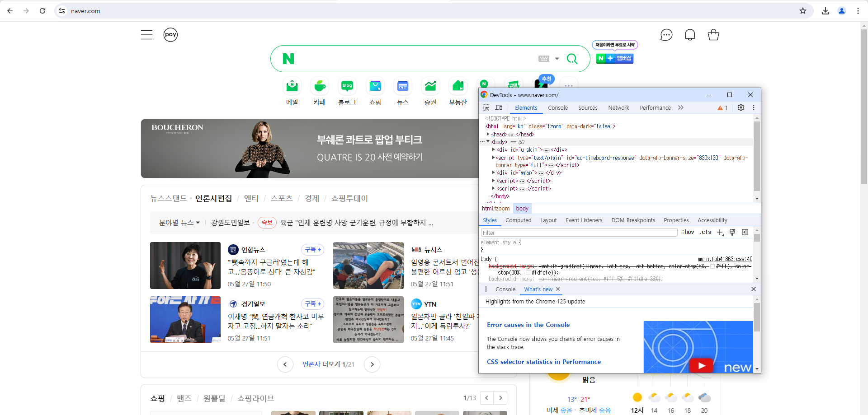868x415 pixels.
Task: Open the DevTools customize three-dot menu
Action: click(754, 107)
